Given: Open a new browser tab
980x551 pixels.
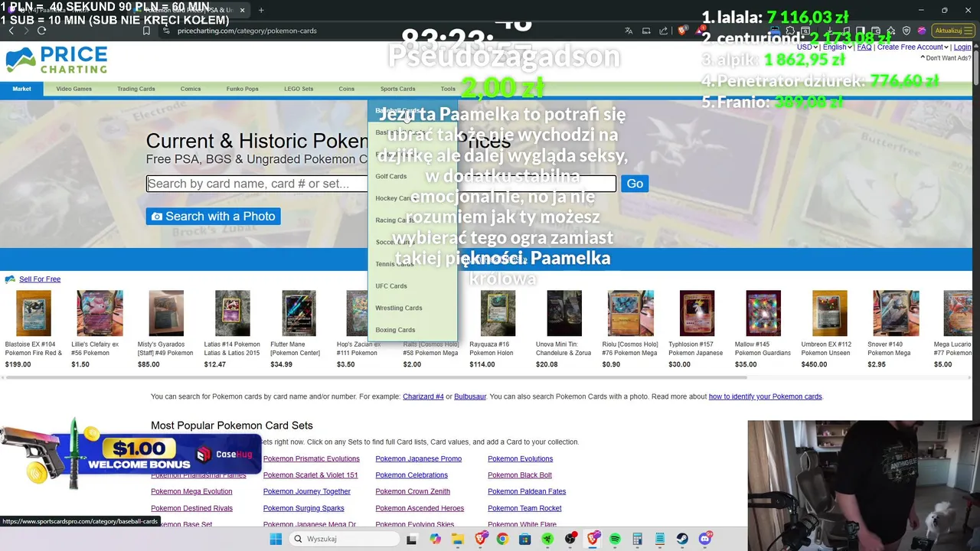Looking at the screenshot, I should 261,10.
